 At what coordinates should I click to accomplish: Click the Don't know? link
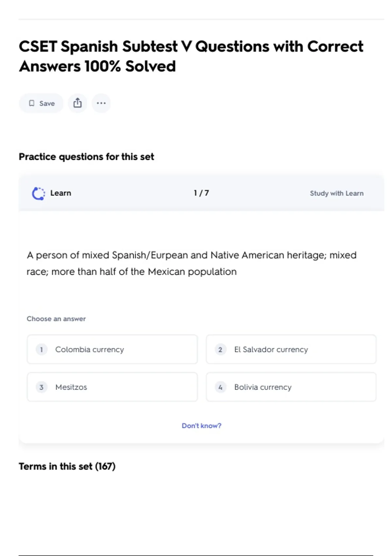[201, 426]
